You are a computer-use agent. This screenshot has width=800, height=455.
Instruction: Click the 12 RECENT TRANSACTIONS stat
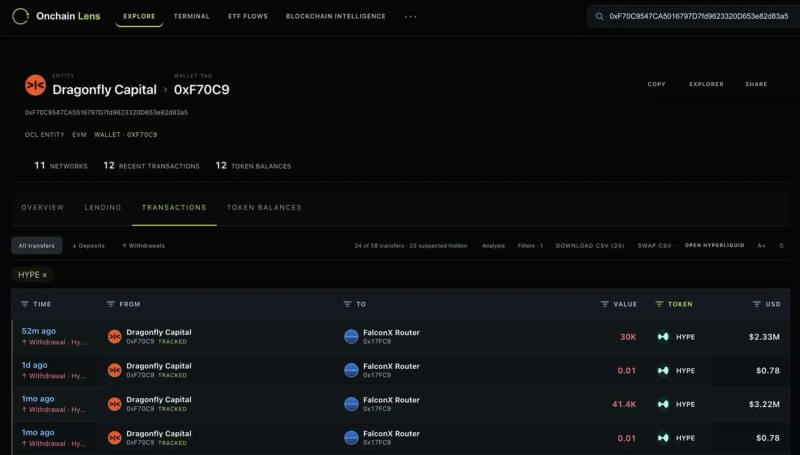coord(152,166)
